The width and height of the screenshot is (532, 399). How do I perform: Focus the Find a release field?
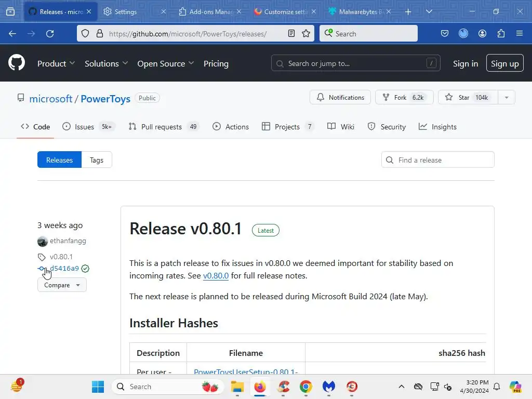[437, 160]
